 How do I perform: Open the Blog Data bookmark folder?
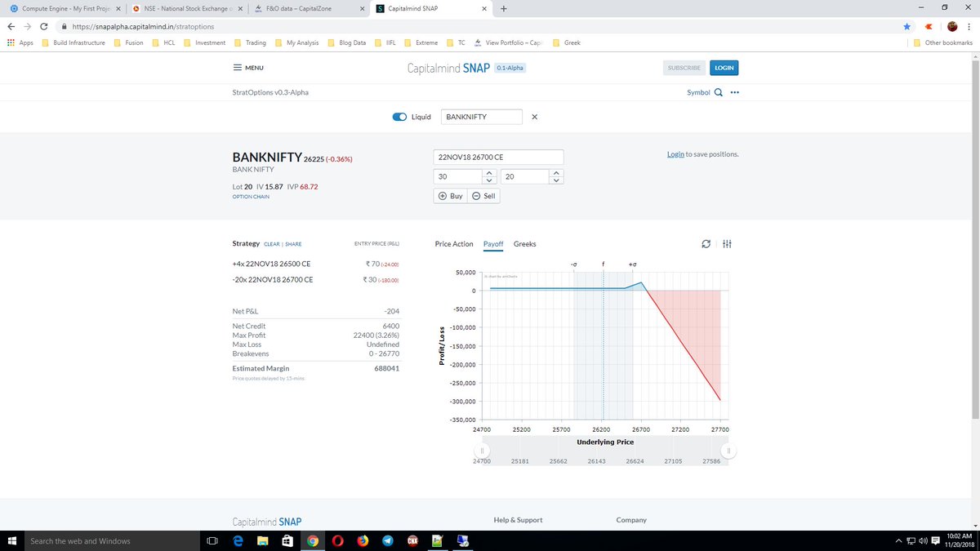(x=346, y=42)
